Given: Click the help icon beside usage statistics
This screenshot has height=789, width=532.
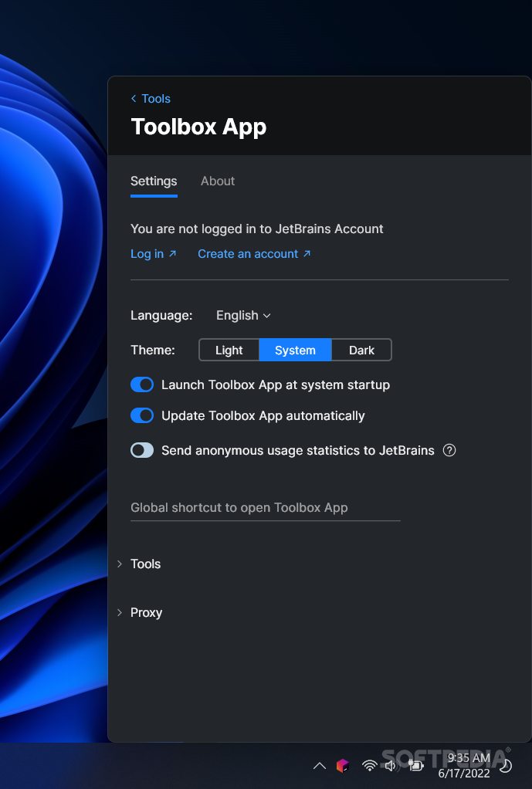Looking at the screenshot, I should [x=449, y=450].
